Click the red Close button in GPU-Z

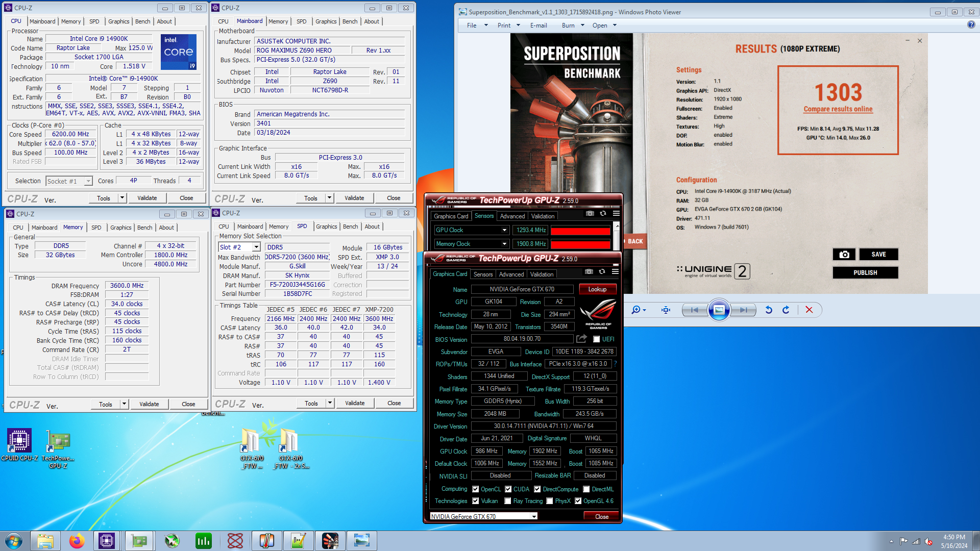pyautogui.click(x=601, y=516)
